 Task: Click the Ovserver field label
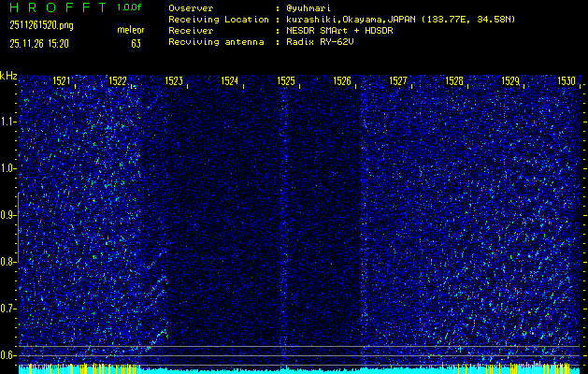click(x=191, y=8)
